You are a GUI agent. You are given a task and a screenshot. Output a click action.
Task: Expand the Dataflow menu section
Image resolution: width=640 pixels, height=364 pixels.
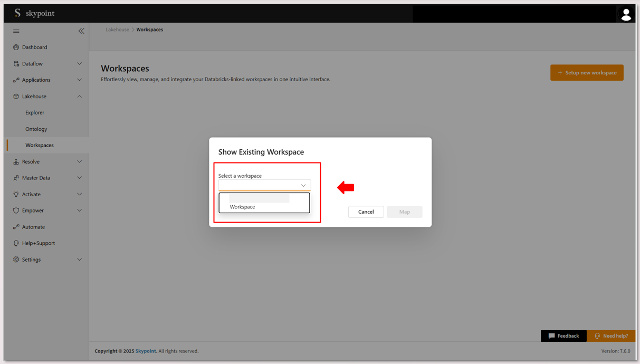point(79,64)
